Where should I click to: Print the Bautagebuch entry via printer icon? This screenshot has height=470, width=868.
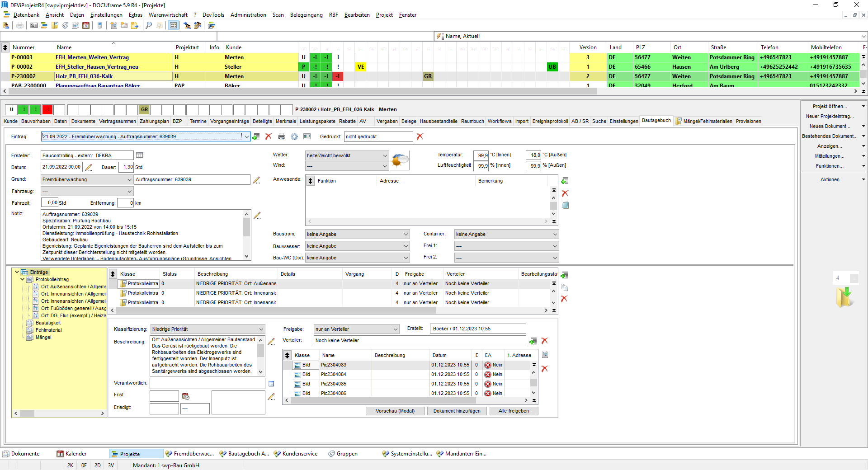tap(282, 136)
